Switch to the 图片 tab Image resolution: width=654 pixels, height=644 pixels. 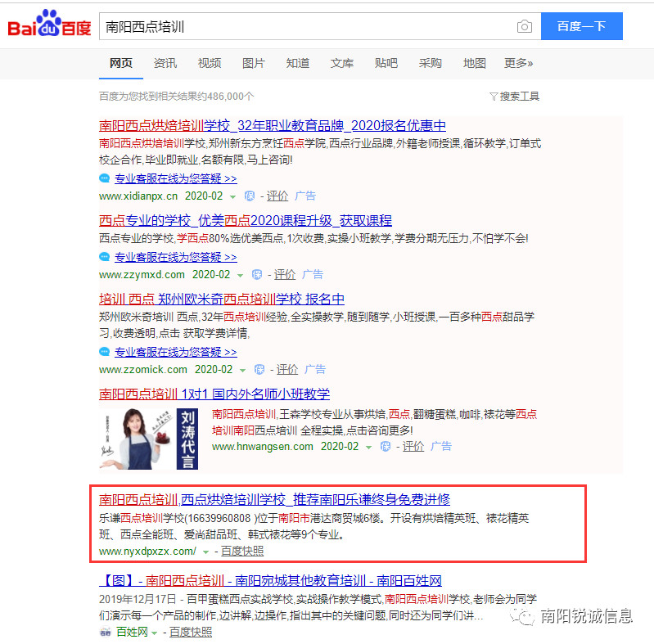coord(254,63)
